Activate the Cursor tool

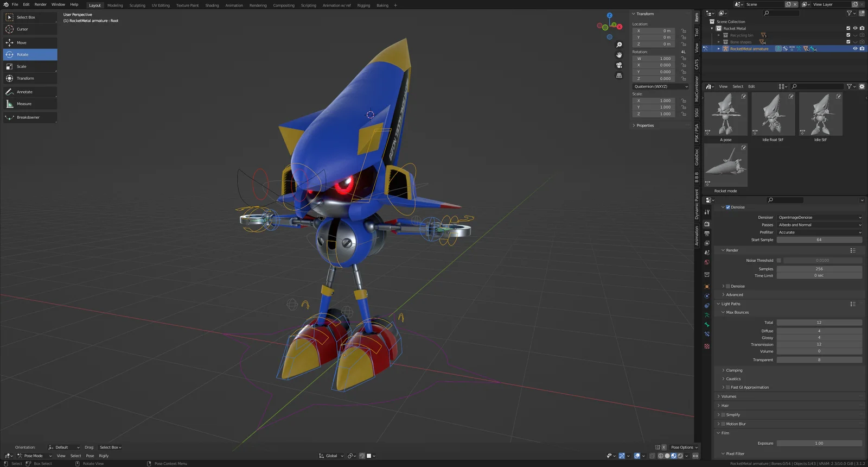pyautogui.click(x=30, y=29)
